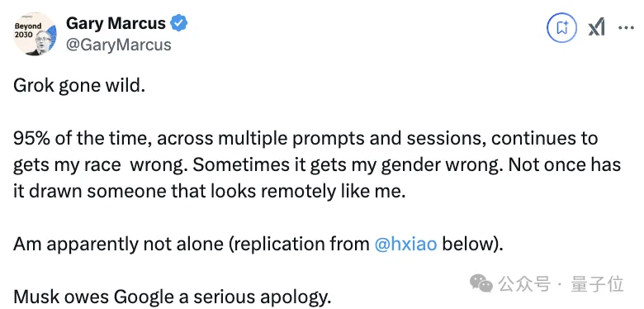644x309 pixels.
Task: Click the 量子位 watermark text
Action: pos(597,284)
